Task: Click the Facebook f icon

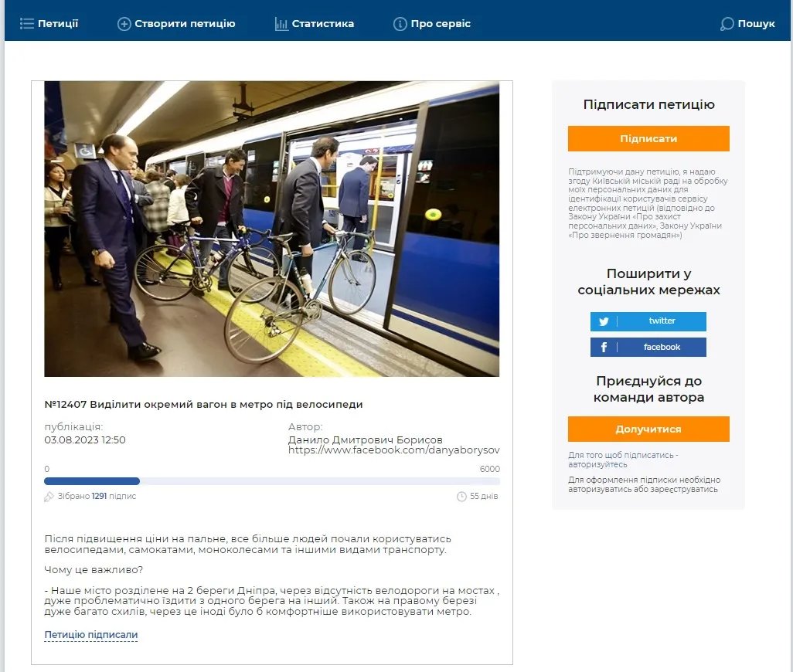Action: coord(604,347)
